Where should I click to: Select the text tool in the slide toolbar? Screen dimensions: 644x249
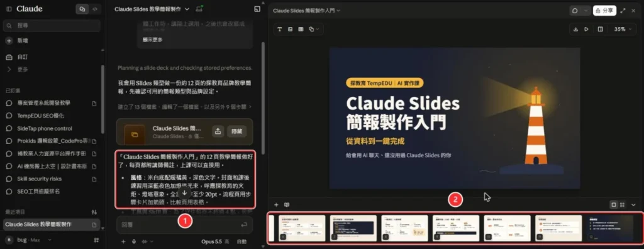(x=280, y=29)
